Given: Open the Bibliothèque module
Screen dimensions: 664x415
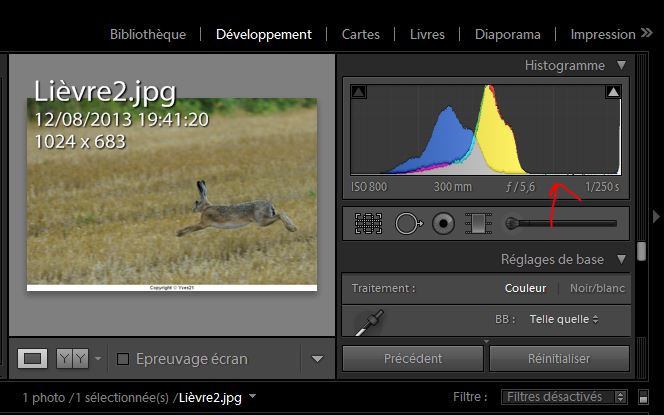Looking at the screenshot, I should (x=147, y=34).
